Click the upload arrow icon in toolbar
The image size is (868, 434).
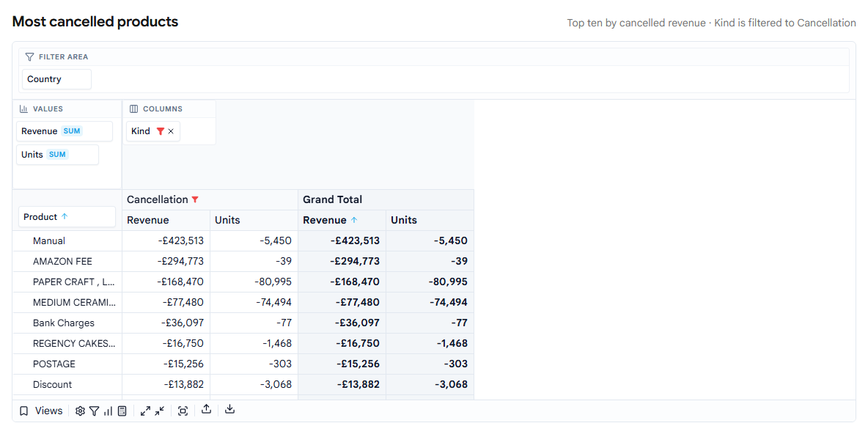pos(207,410)
